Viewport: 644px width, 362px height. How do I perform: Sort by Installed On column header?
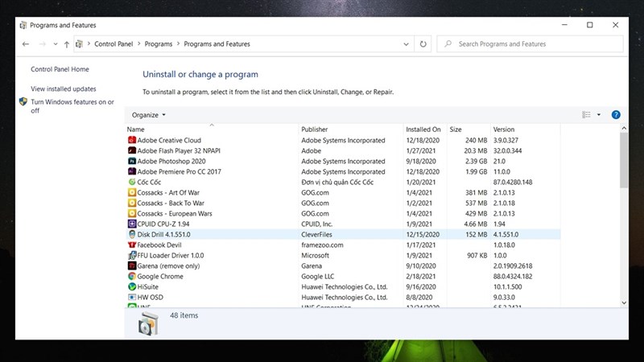pos(423,130)
